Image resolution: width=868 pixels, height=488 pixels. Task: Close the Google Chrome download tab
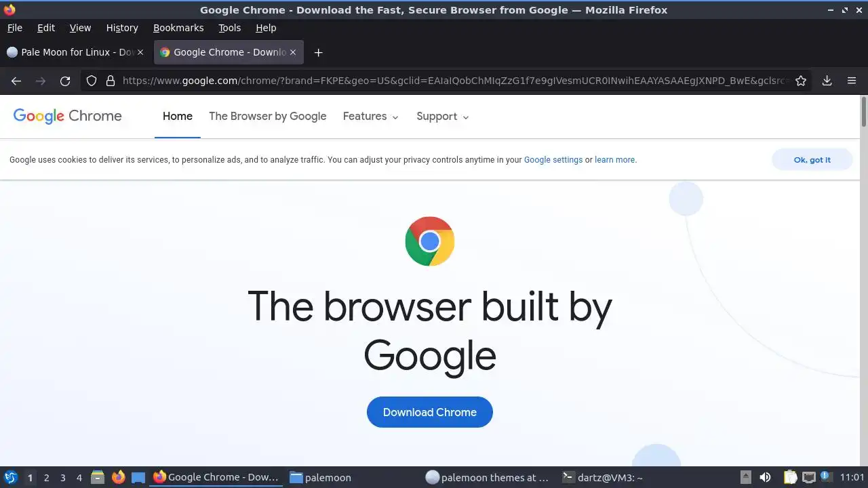[x=293, y=52]
